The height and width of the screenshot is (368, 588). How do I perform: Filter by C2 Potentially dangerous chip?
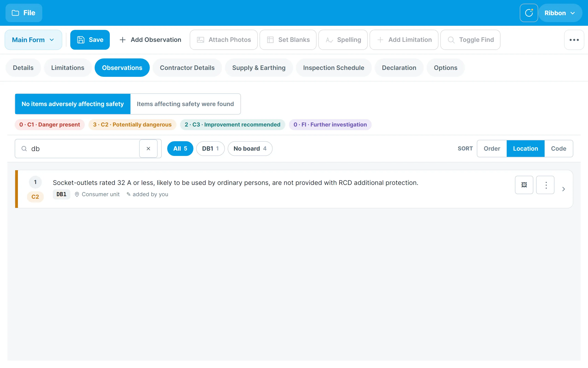pos(132,125)
